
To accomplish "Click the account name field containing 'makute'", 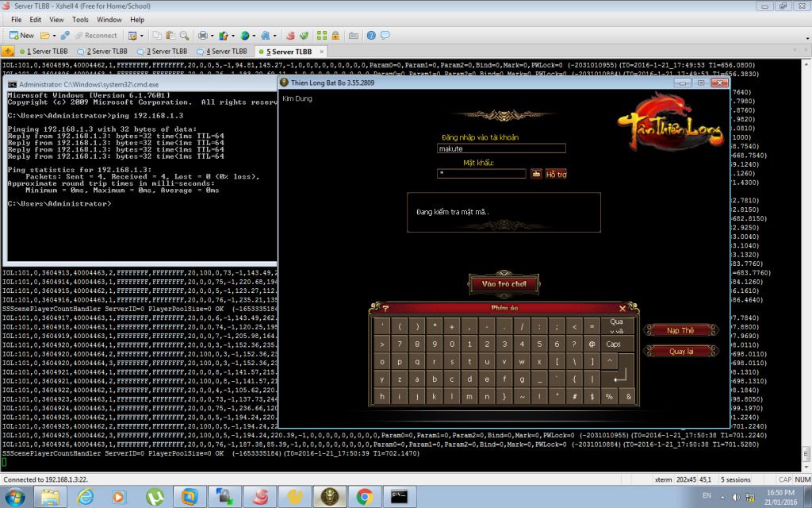I will pos(500,148).
